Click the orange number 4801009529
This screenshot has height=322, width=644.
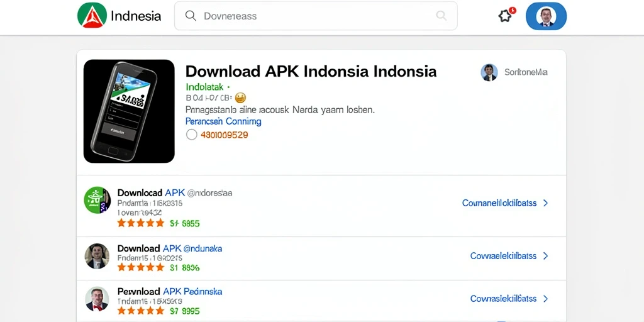(225, 135)
